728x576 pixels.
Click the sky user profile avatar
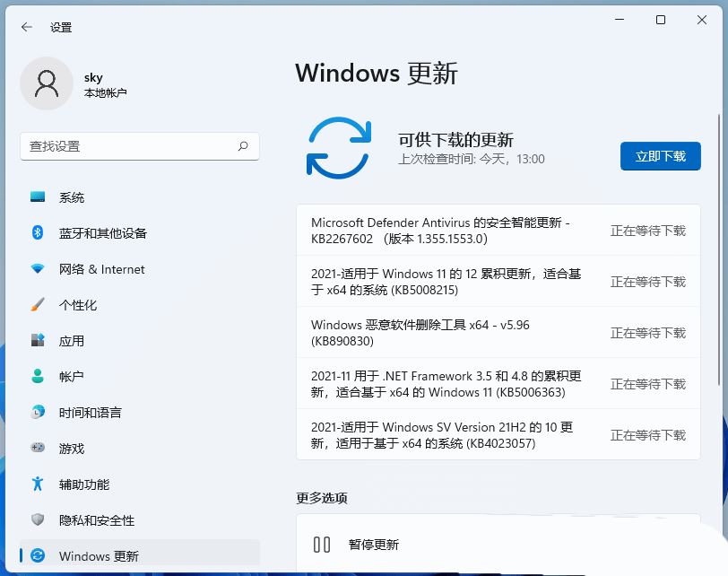point(47,83)
